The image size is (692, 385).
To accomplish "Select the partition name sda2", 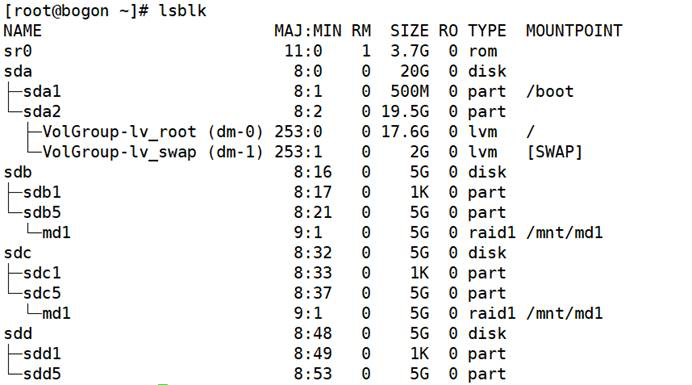I will tap(42, 112).
